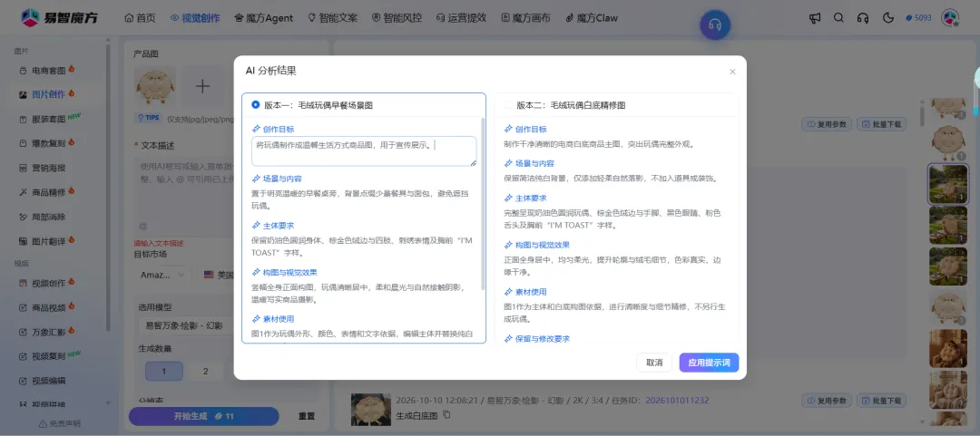Image resolution: width=980 pixels, height=436 pixels.
Task: Click the uploaded toast plush product thumbnail
Action: (x=154, y=86)
